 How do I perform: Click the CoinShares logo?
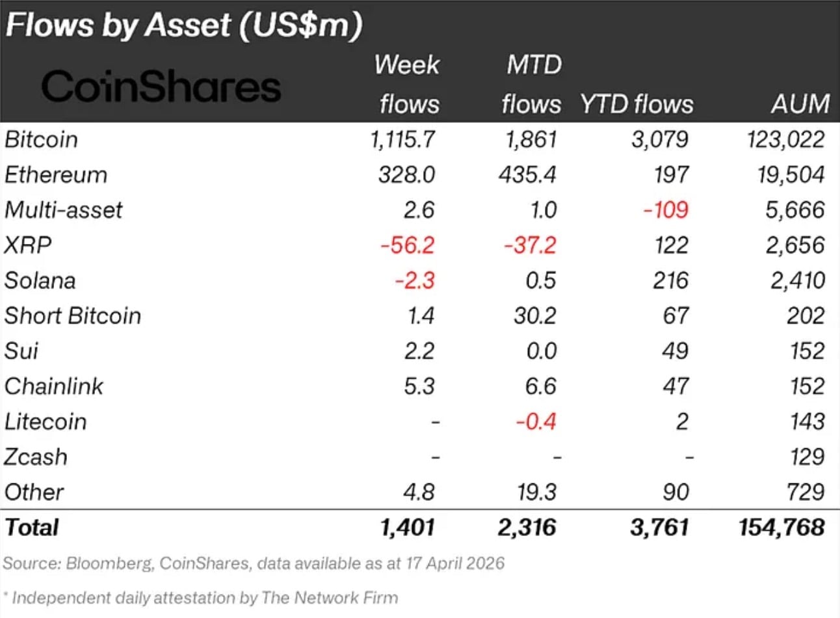coord(161,87)
